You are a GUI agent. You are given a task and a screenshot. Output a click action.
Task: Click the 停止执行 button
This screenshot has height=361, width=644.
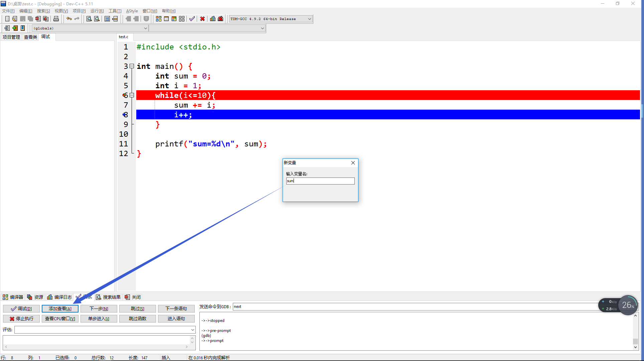pyautogui.click(x=21, y=319)
